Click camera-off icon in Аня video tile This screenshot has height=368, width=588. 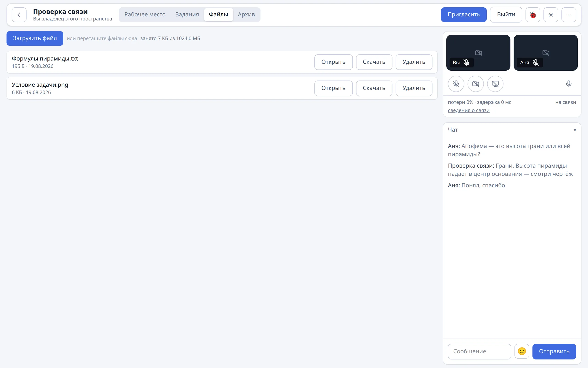tap(546, 53)
